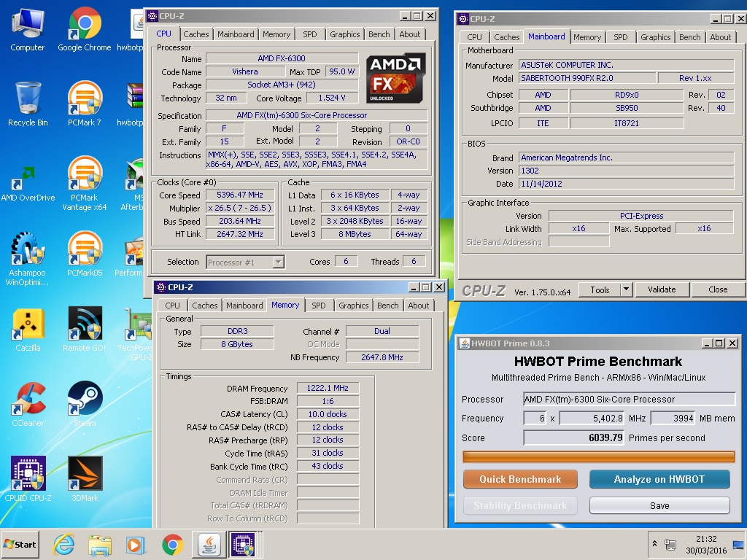
Task: Click the Validate button
Action: (662, 289)
